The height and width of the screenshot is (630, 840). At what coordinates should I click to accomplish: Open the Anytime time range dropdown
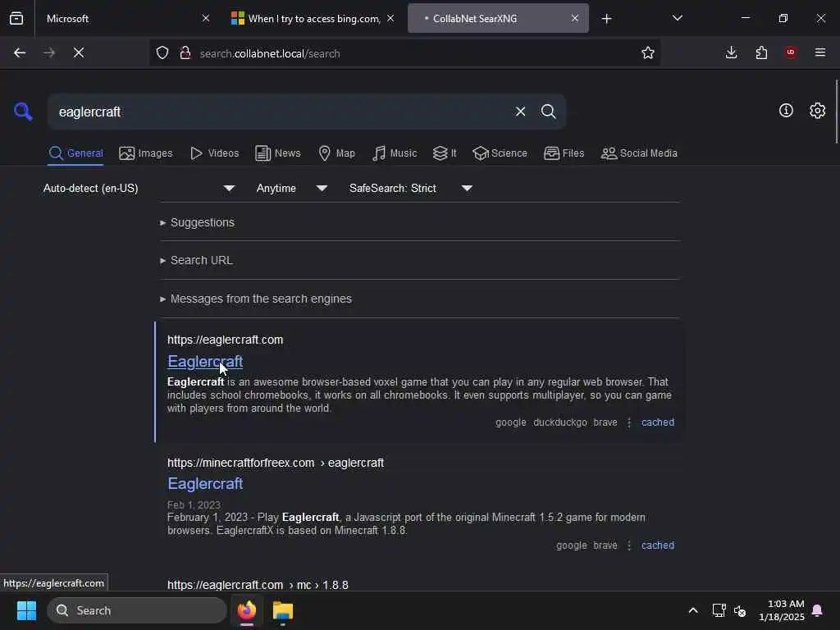pyautogui.click(x=291, y=188)
